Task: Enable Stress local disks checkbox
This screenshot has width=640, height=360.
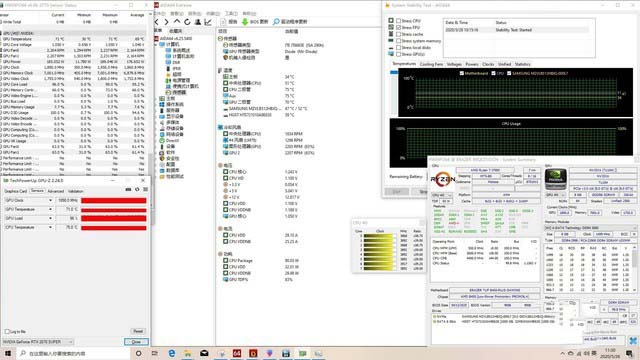Action: click(x=398, y=47)
